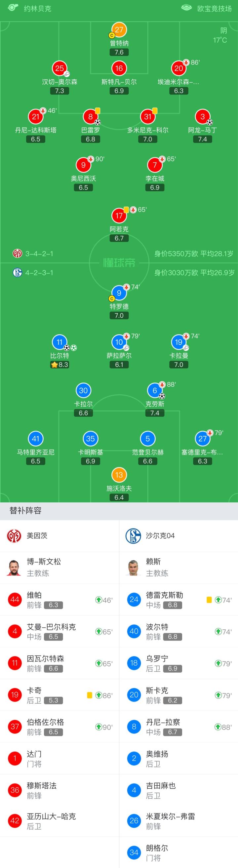Image resolution: width=238 pixels, height=868 pixels.
Task: Click the referee whistle icon
Action: pos(13,7)
